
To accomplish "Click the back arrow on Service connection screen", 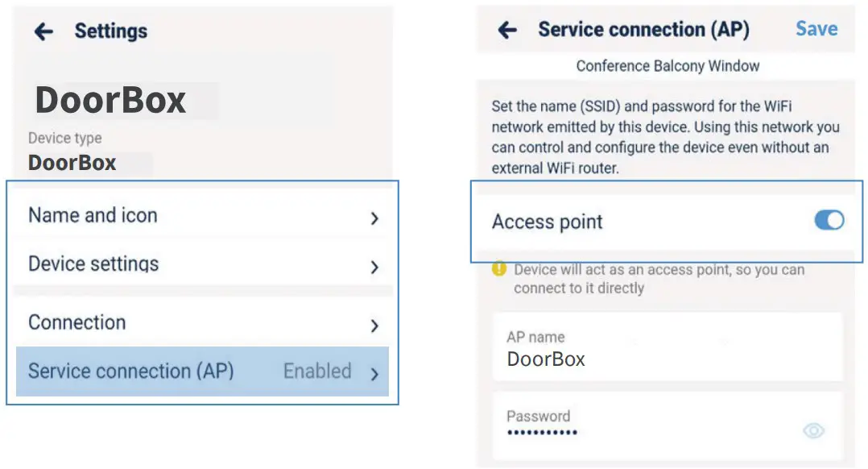I will tap(507, 29).
